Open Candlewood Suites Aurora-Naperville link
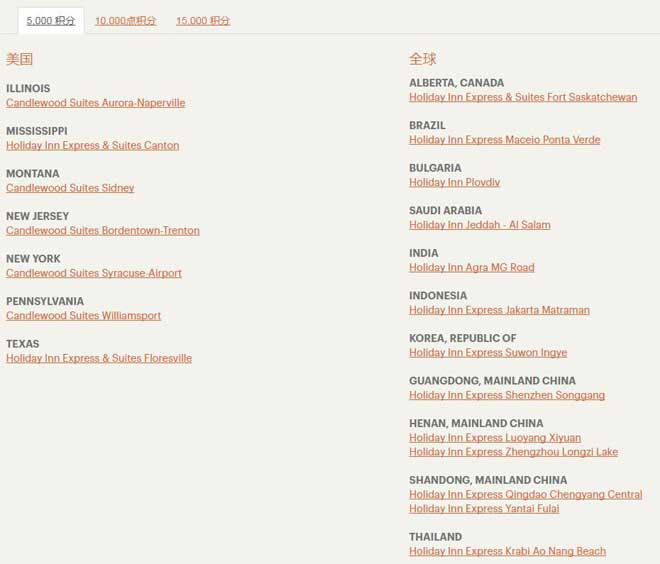The height and width of the screenshot is (564, 660). 96,103
